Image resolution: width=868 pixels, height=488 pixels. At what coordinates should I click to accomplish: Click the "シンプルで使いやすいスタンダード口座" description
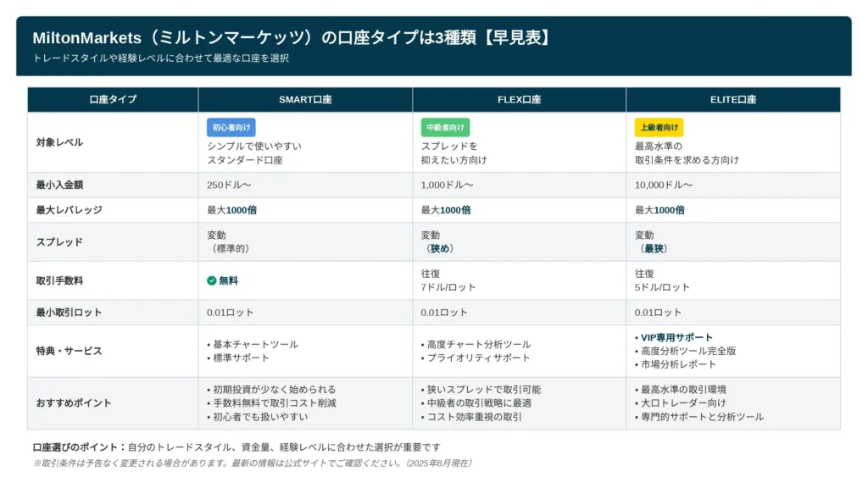(254, 152)
